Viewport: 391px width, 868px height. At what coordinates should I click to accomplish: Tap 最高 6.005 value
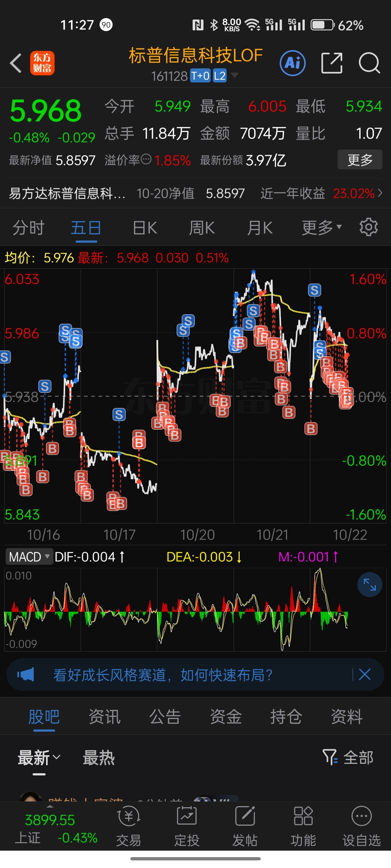pyautogui.click(x=243, y=106)
